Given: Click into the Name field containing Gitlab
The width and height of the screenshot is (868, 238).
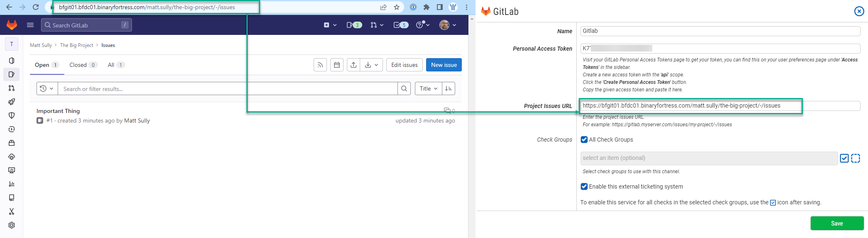Looking at the screenshot, I should [720, 31].
